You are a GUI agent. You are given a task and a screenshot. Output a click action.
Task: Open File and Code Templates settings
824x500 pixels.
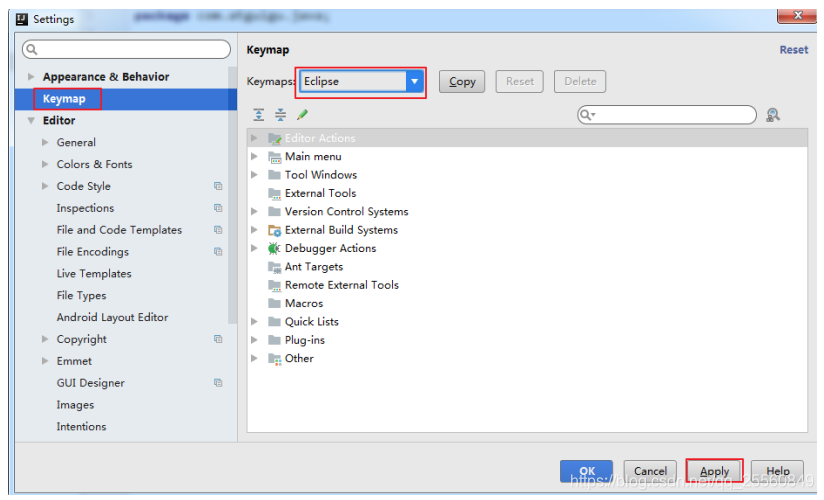point(119,230)
